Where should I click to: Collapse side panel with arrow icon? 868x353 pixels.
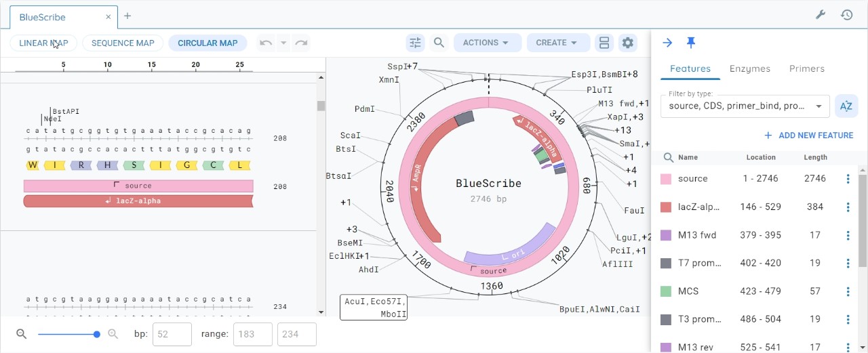667,43
